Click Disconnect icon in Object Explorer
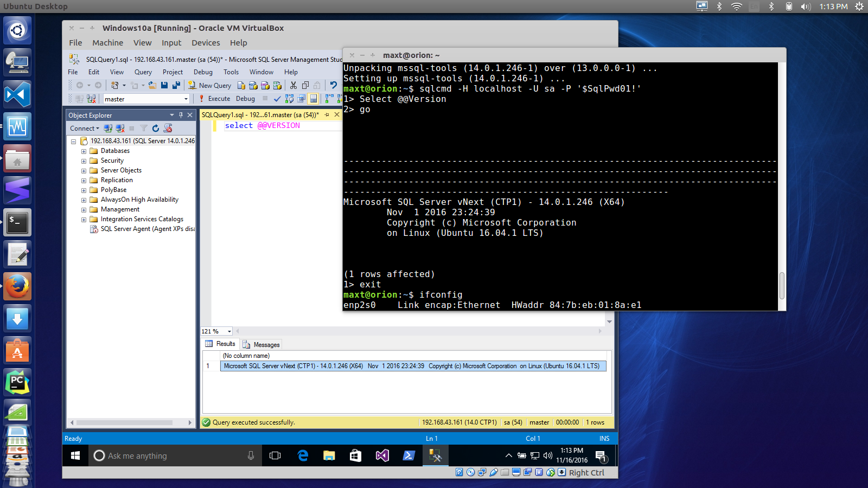The height and width of the screenshot is (488, 868). click(120, 129)
